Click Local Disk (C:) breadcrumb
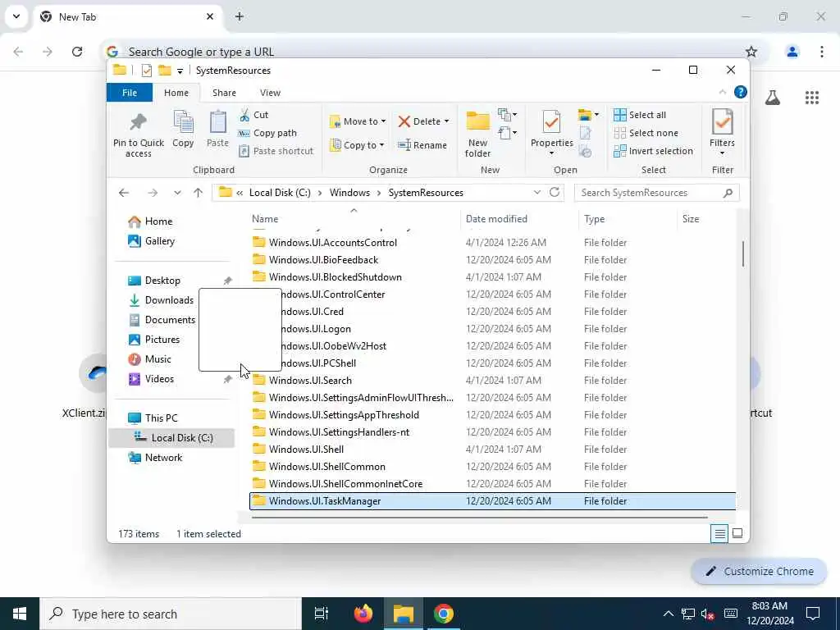Image resolution: width=840 pixels, height=630 pixels. [280, 192]
